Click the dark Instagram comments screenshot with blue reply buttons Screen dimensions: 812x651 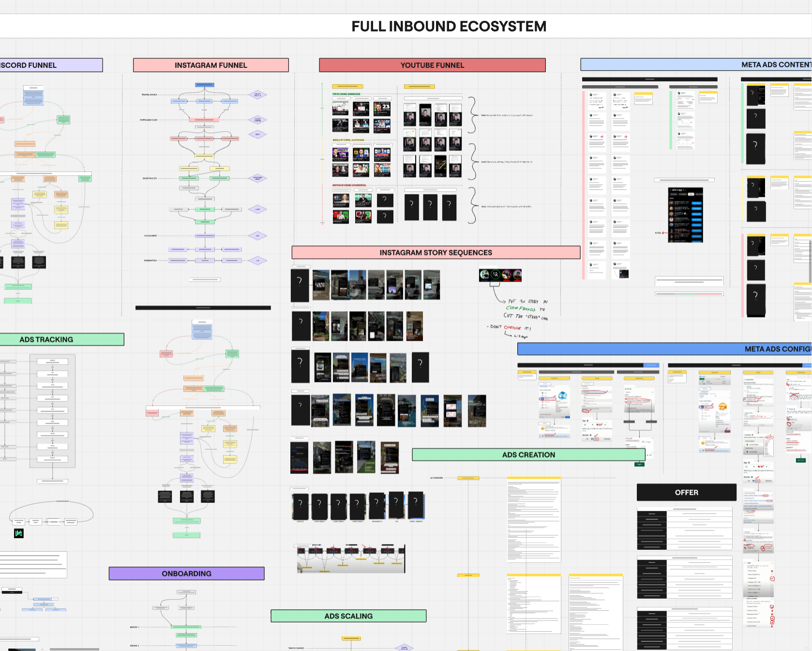[685, 215]
